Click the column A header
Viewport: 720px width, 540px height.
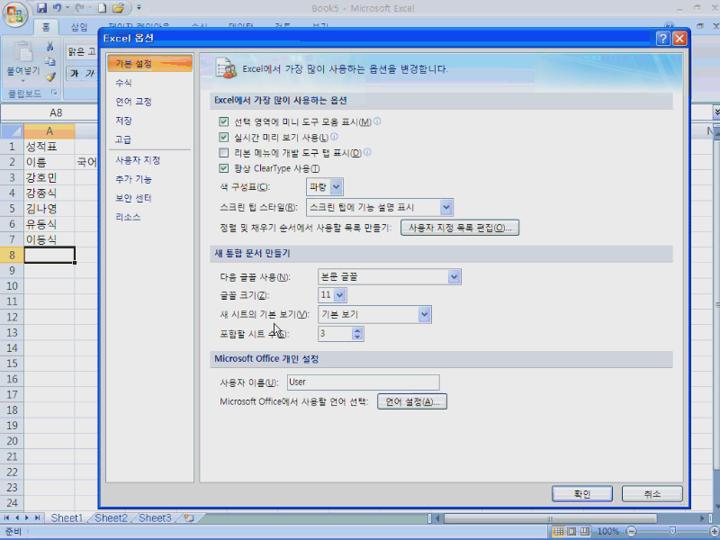click(x=49, y=131)
